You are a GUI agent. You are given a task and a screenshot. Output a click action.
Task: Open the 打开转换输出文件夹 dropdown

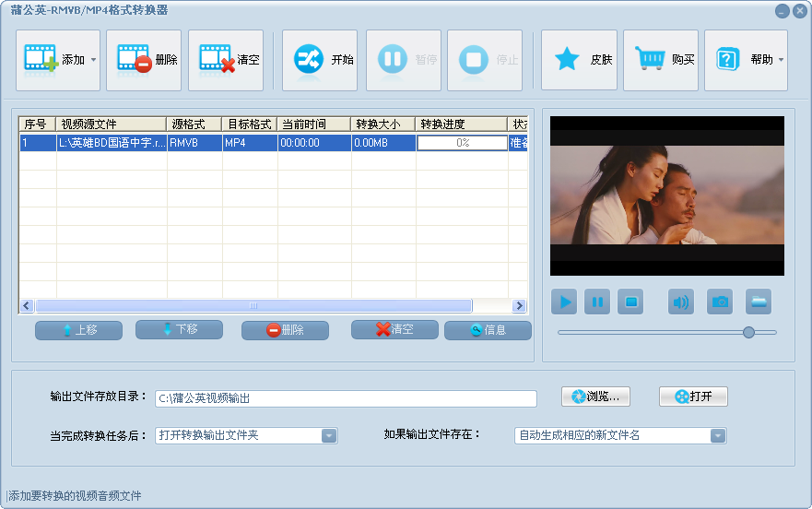[x=246, y=435]
